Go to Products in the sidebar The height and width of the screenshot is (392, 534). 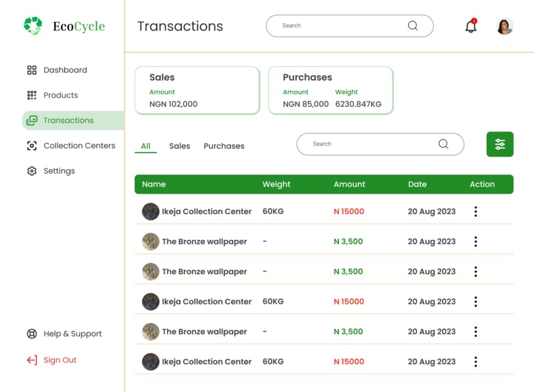pos(53,95)
